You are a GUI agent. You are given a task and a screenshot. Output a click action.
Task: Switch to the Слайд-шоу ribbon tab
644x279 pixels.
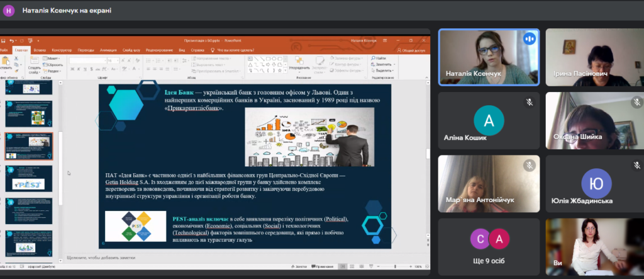(x=132, y=50)
